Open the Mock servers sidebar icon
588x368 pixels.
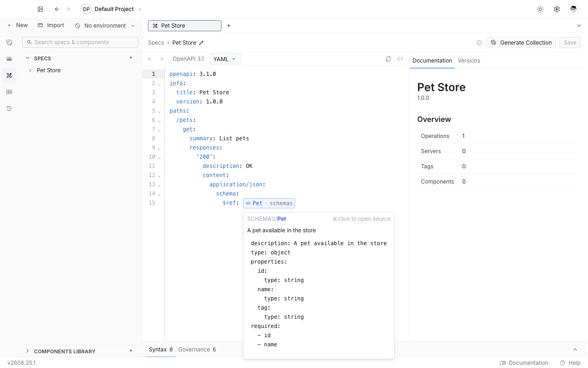pos(9,92)
